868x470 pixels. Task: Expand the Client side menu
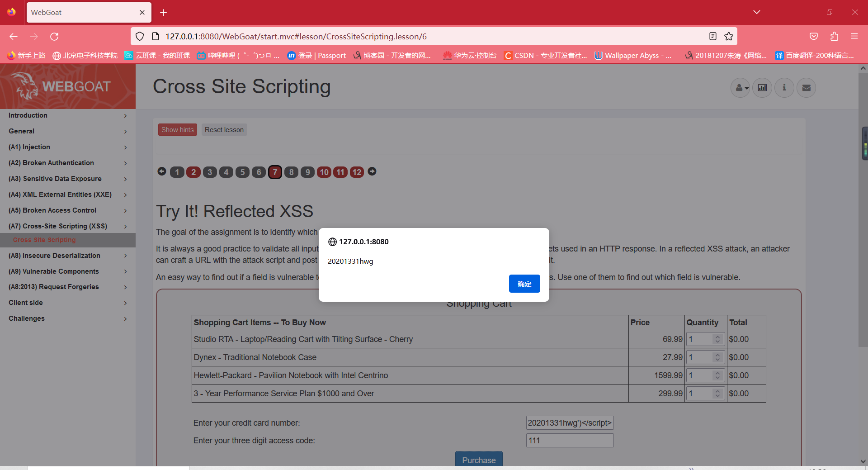coord(68,303)
